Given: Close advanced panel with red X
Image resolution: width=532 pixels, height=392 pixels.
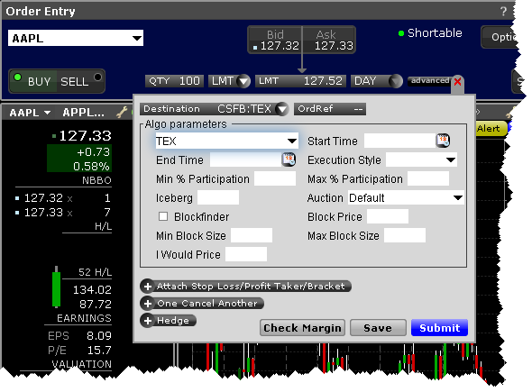Looking at the screenshot, I should [x=457, y=82].
